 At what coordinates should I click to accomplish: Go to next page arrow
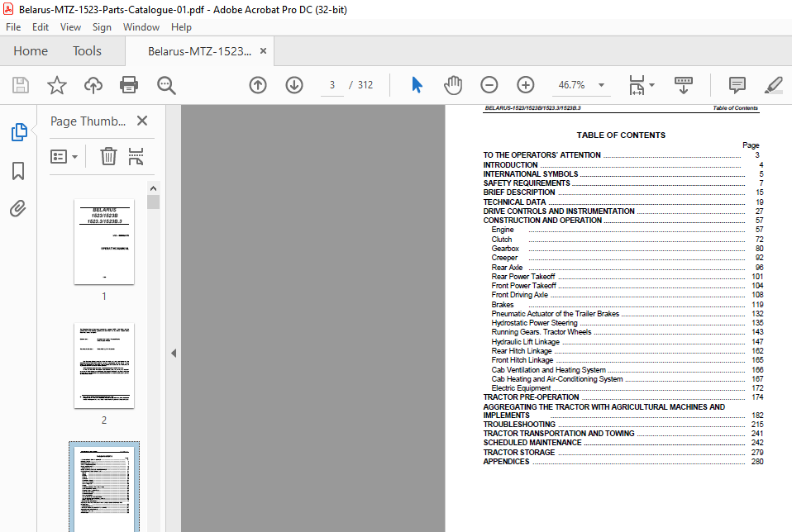click(x=294, y=85)
